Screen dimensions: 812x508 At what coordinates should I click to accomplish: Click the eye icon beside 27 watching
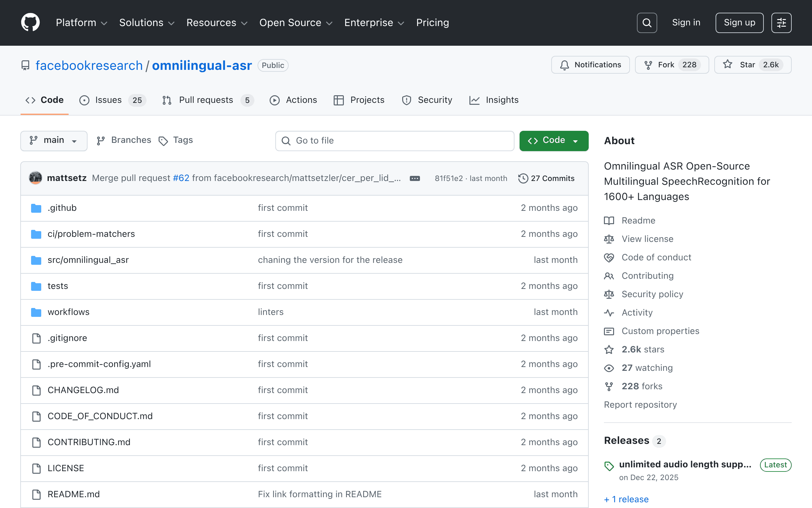tap(609, 368)
